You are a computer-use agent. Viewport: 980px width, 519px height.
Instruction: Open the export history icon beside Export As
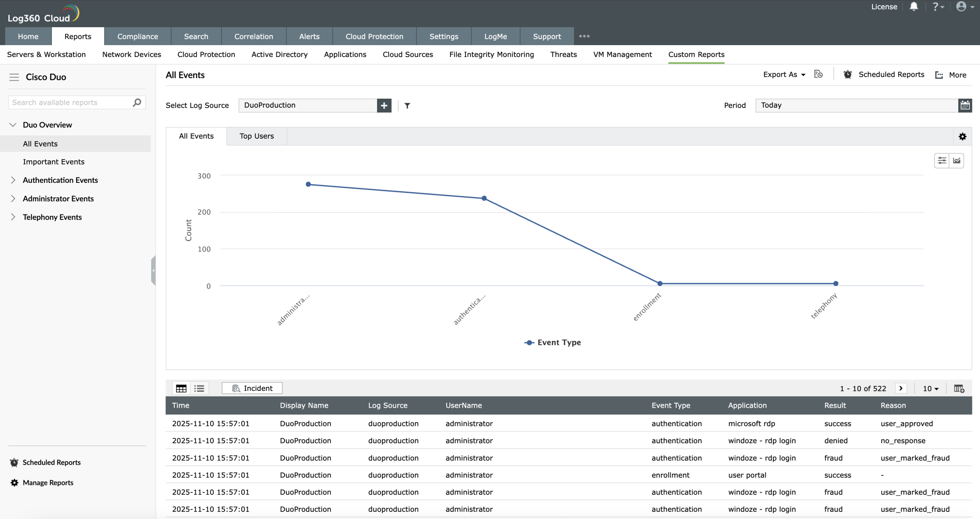[818, 74]
